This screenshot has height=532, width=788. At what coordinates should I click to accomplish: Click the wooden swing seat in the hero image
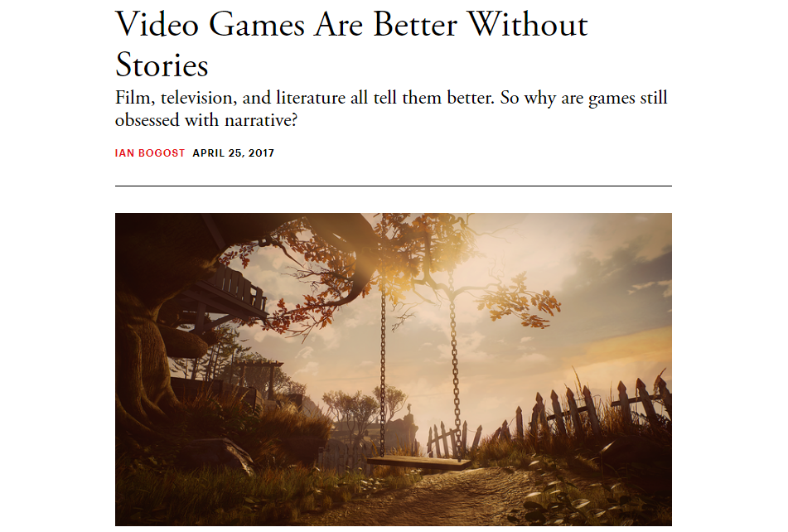click(418, 462)
